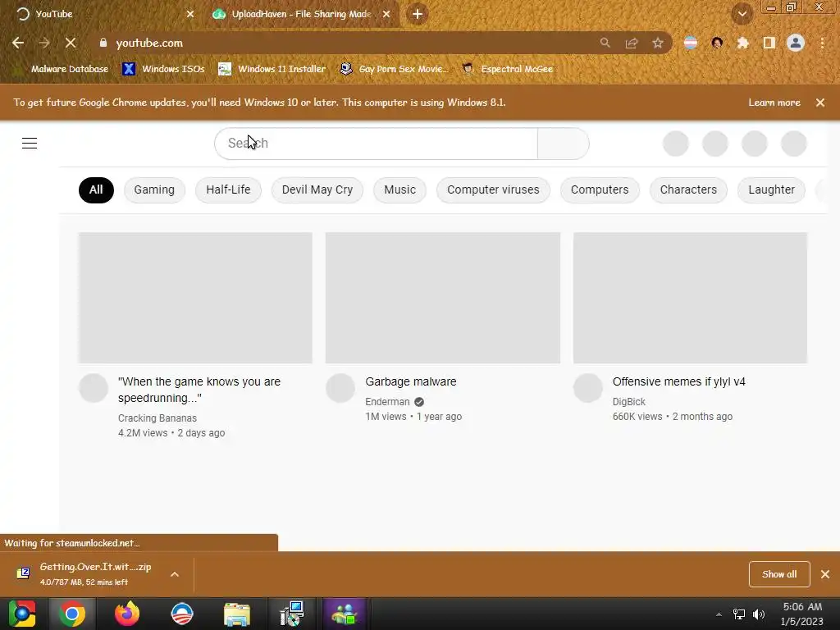This screenshot has height=630, width=840.
Task: Toggle the Chrome side panel
Action: (769, 43)
